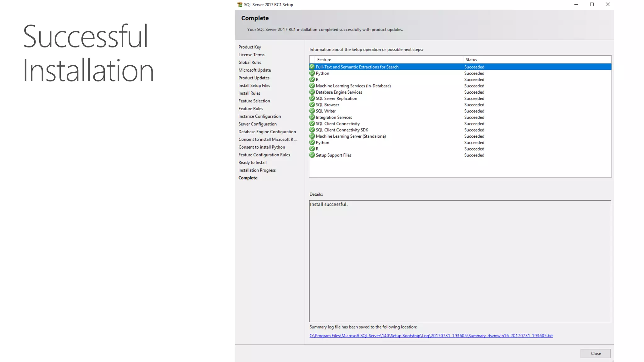Click green check icon beside SQL Writer
The image size is (644, 362).
(312, 111)
